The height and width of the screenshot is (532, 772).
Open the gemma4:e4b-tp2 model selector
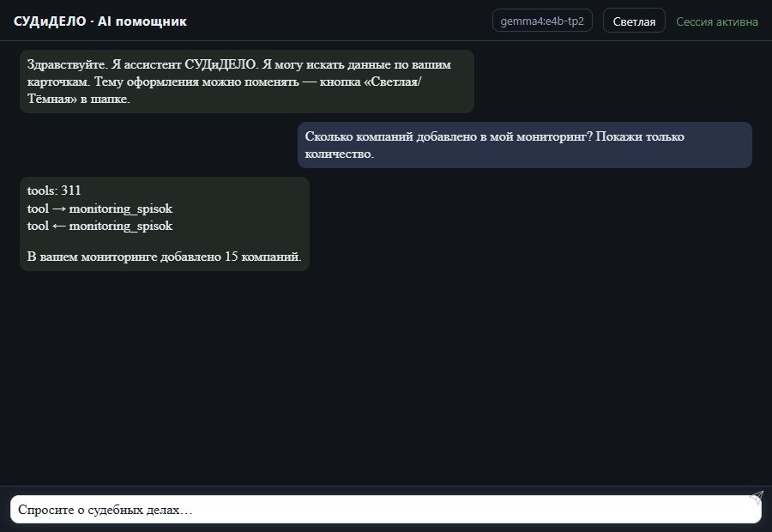point(542,21)
